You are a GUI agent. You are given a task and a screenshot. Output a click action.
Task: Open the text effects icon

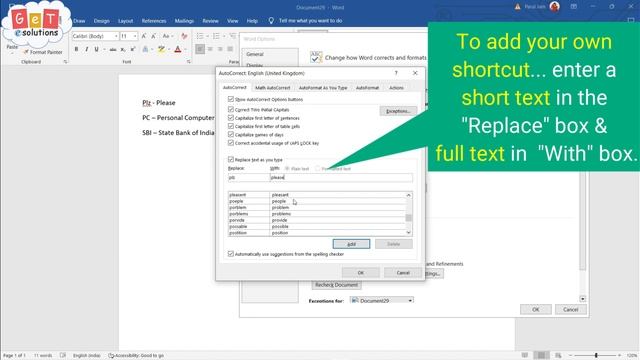click(x=145, y=49)
